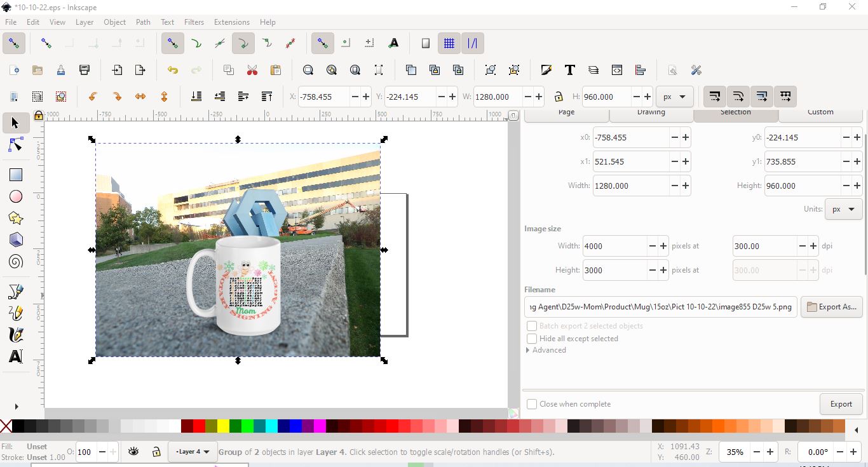868x467 pixels.
Task: Select the 3D Box tool
Action: pos(15,240)
